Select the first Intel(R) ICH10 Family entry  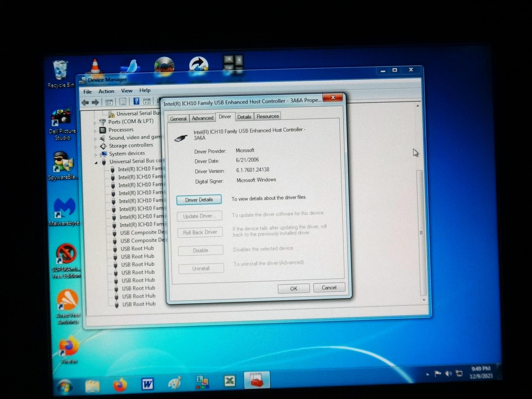coord(140,169)
